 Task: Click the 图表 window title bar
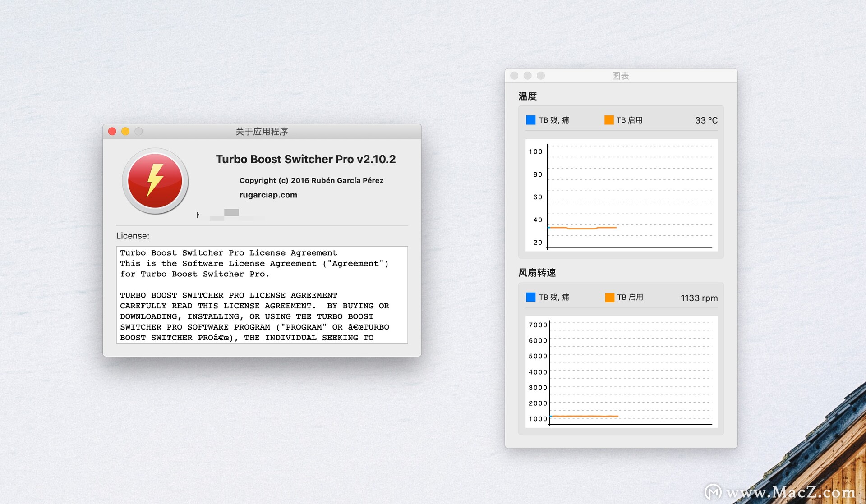[621, 76]
